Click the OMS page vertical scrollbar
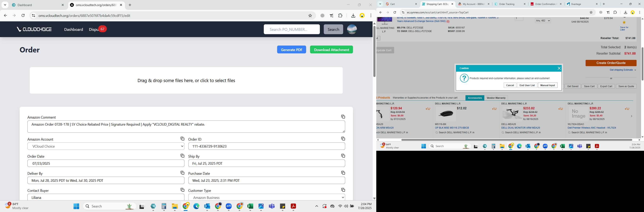This screenshot has height=212, width=644. click(x=374, y=51)
